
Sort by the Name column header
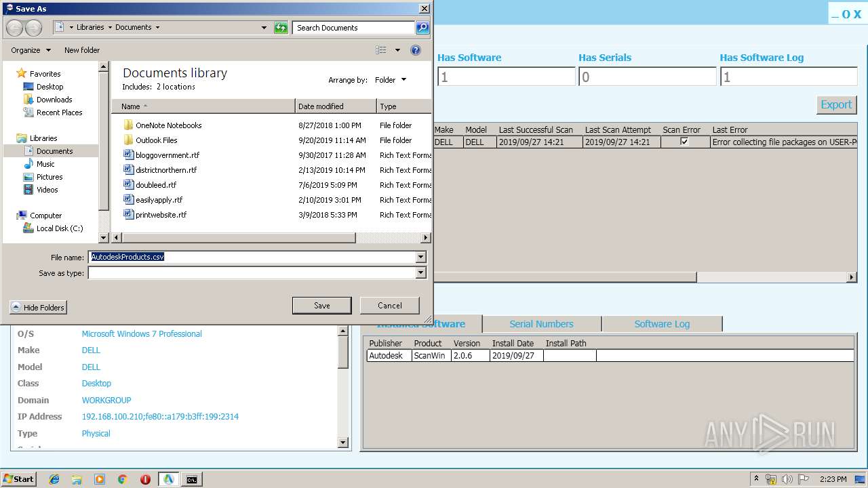(203, 106)
